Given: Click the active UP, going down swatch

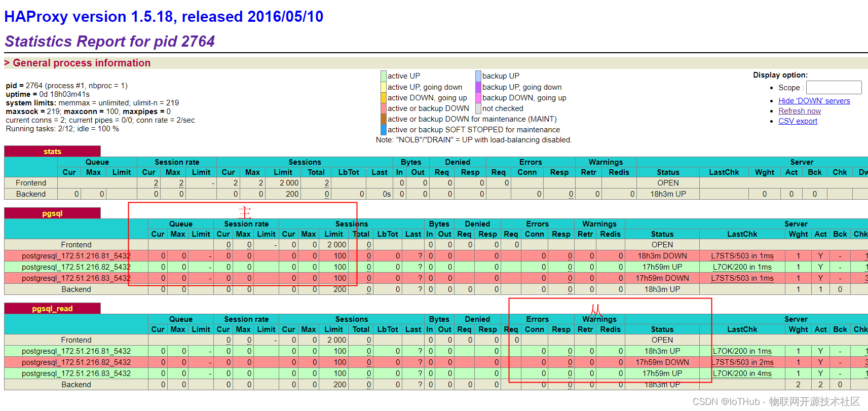Looking at the screenshot, I should click(x=384, y=87).
